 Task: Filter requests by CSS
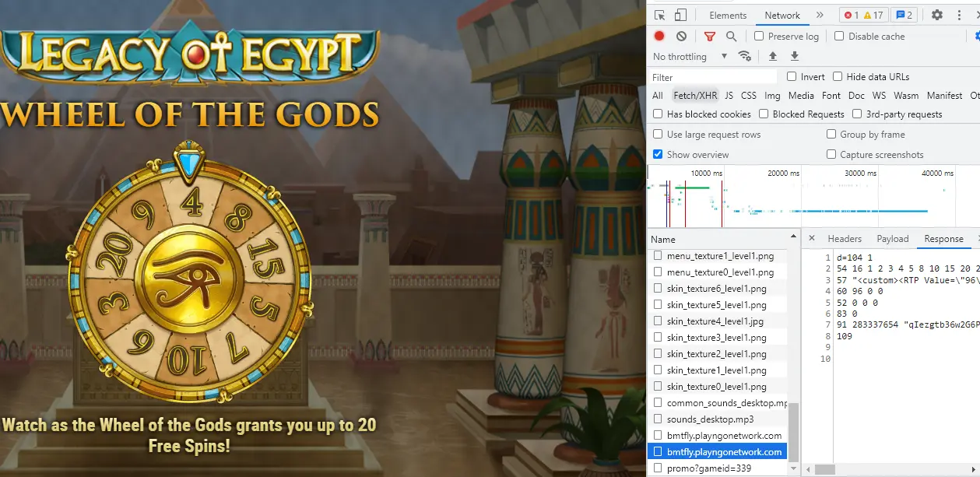pos(749,96)
